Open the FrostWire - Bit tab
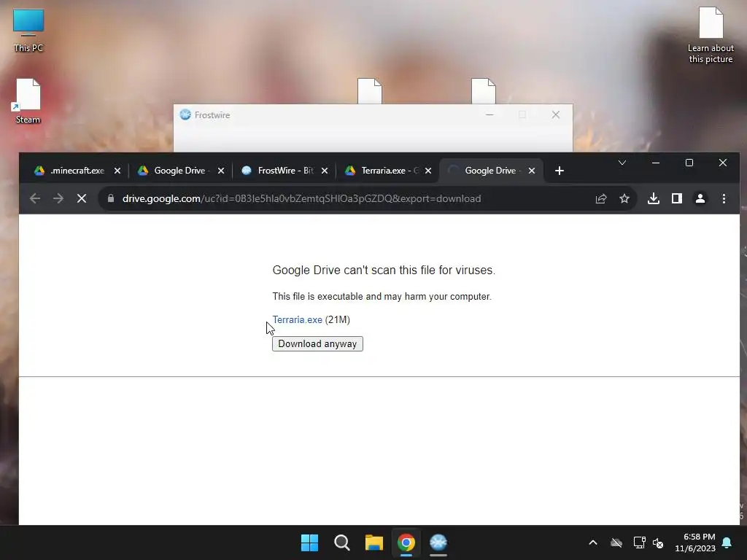The image size is (747, 560). [279, 171]
